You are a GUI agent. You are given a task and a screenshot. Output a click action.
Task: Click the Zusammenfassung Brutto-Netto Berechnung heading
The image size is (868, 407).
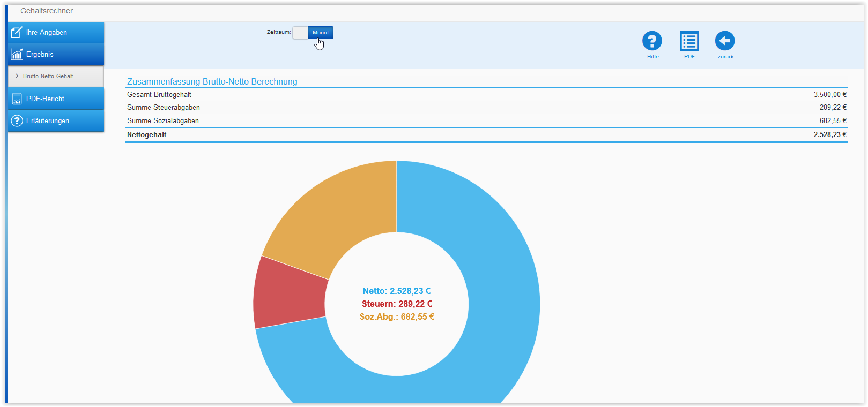click(212, 81)
